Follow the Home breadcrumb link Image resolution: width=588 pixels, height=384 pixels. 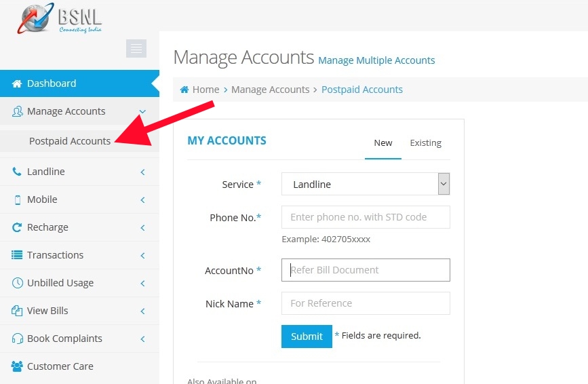(206, 90)
